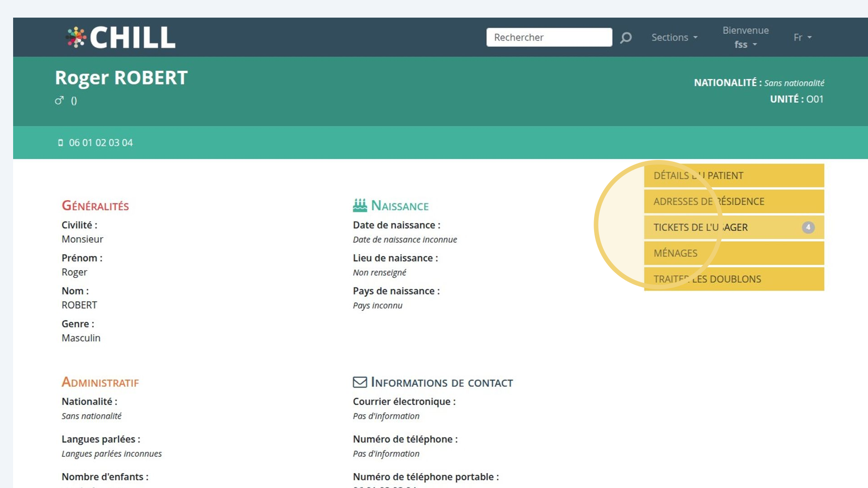868x488 pixels.
Task: Click the 'Sans nationalité' header text
Action: (794, 83)
